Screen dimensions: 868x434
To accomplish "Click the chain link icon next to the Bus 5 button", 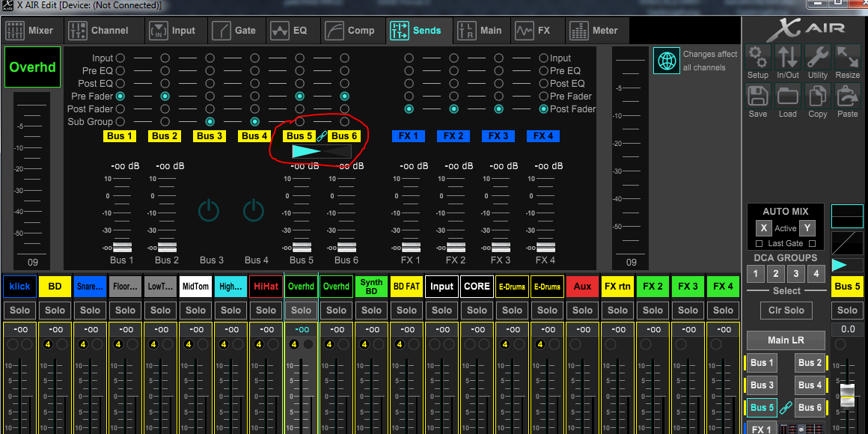I will pyautogui.click(x=786, y=409).
